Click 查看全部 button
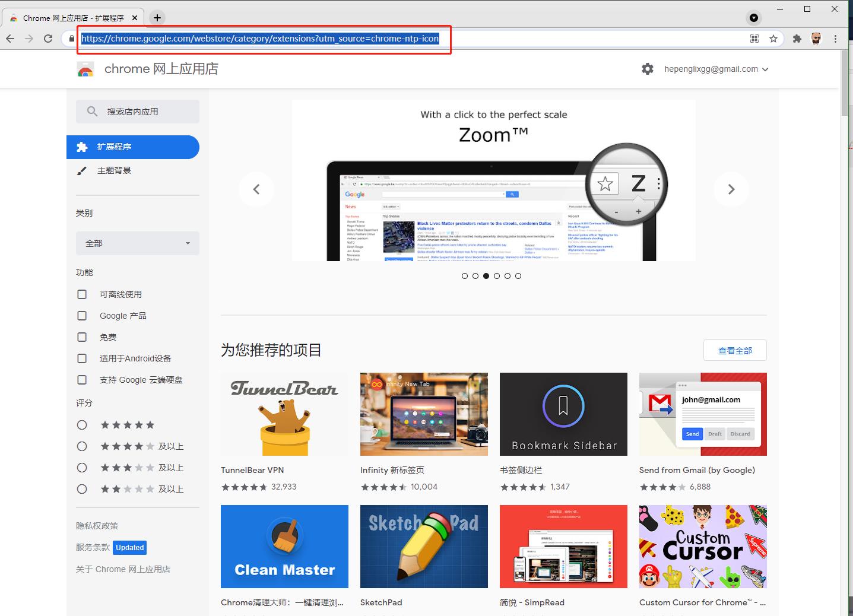Image resolution: width=853 pixels, height=616 pixels. [735, 350]
